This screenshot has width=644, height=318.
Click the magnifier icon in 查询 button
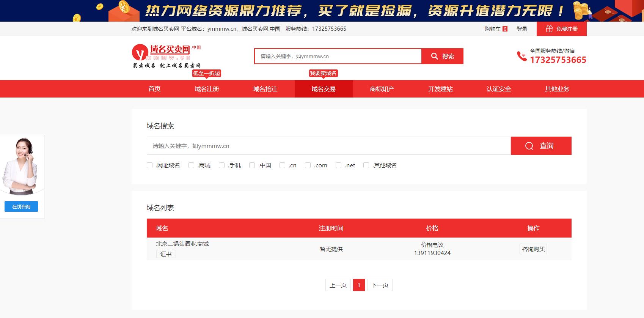529,146
